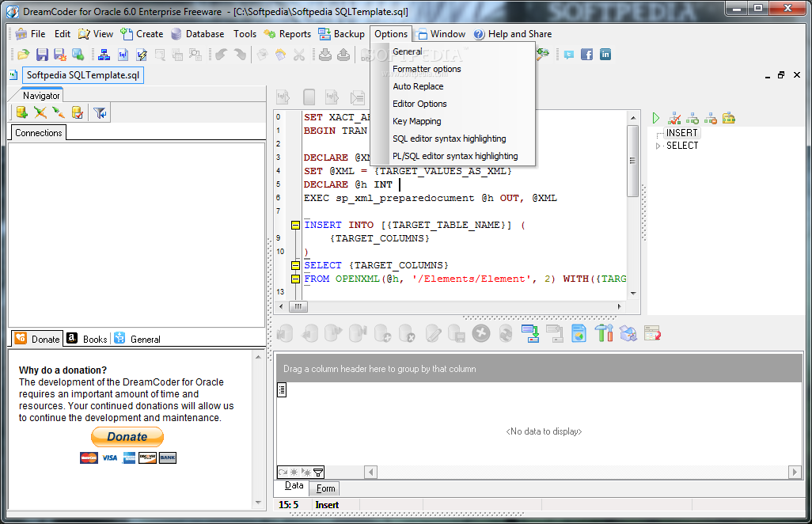Open Editor Options menu entry
This screenshot has height=524, width=812.
point(419,104)
